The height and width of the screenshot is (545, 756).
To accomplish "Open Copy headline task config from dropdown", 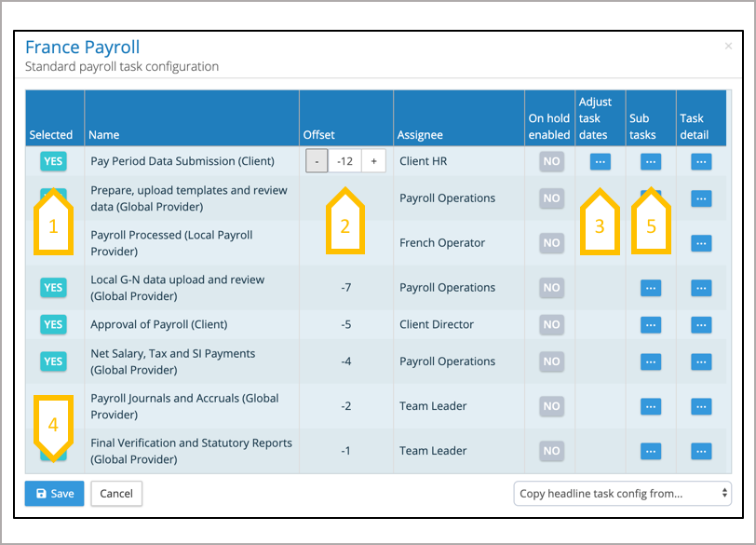I will pyautogui.click(x=622, y=493).
